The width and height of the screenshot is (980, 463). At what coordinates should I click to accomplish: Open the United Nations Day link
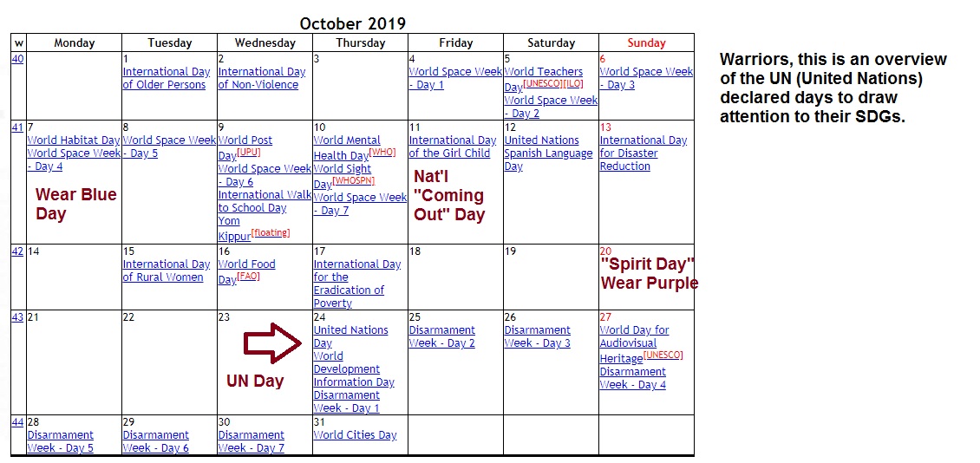350,336
